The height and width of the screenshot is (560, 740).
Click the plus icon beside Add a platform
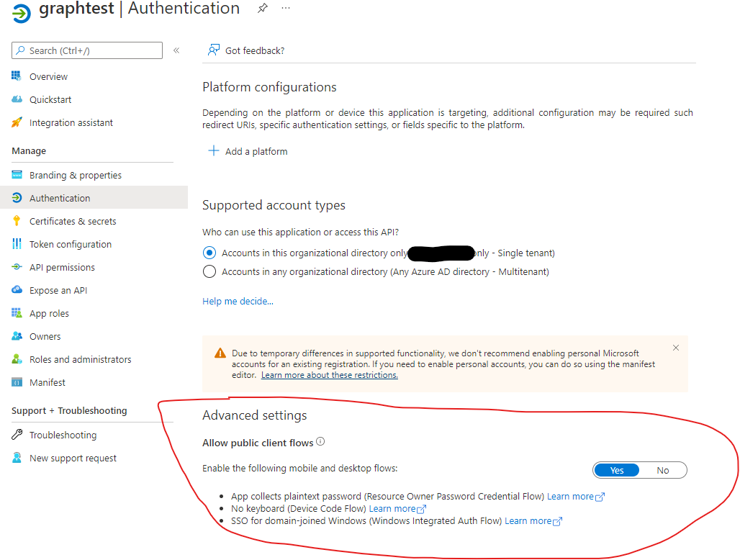coord(213,150)
